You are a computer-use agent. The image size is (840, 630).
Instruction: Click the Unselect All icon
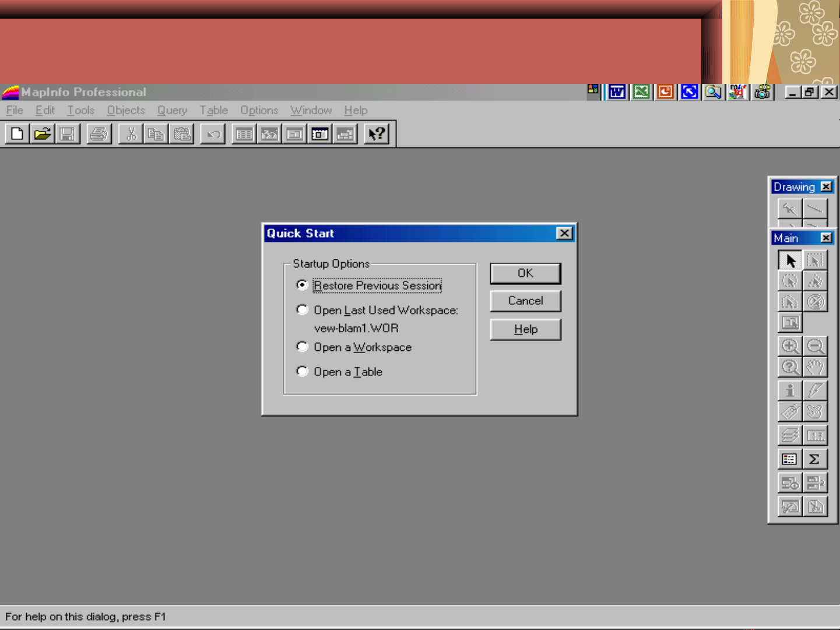click(x=815, y=302)
